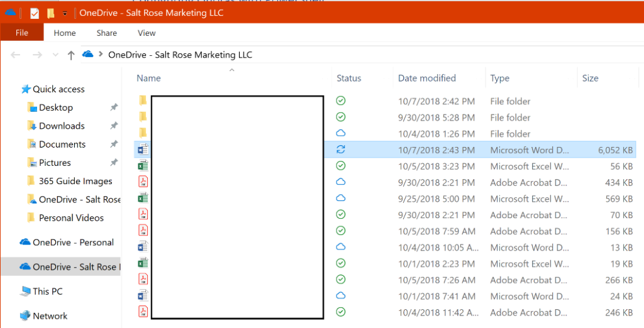Click the cloud icon in address bar
644x328 pixels.
(x=88, y=54)
